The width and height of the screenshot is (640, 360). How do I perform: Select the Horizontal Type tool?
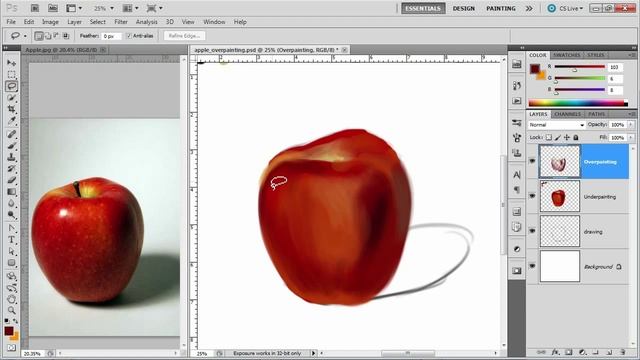[x=11, y=240]
